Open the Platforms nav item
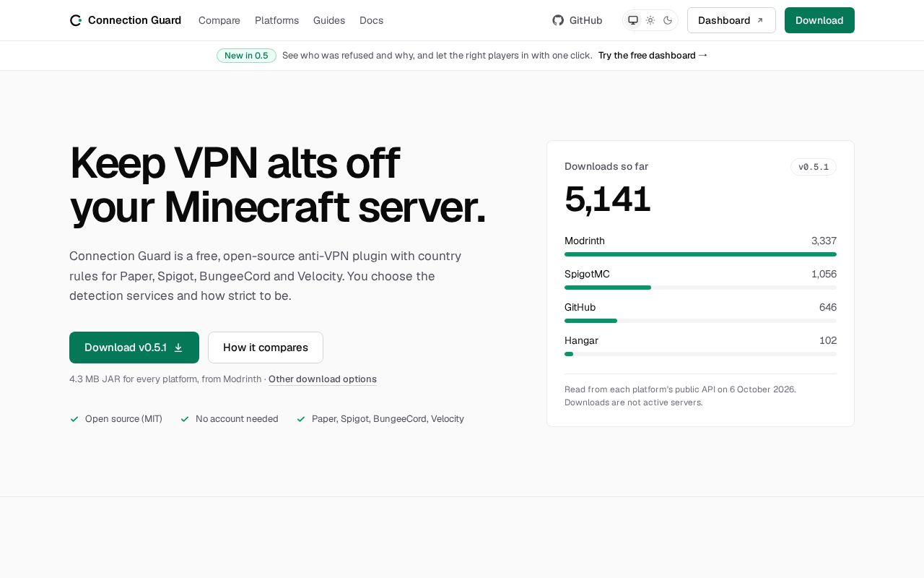The width and height of the screenshot is (924, 578). point(276,20)
